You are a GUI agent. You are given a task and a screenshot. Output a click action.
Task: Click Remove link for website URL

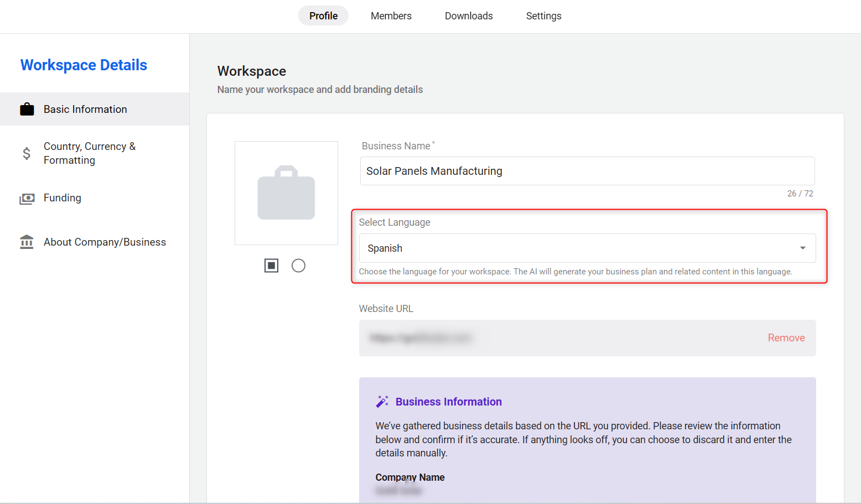coord(786,338)
